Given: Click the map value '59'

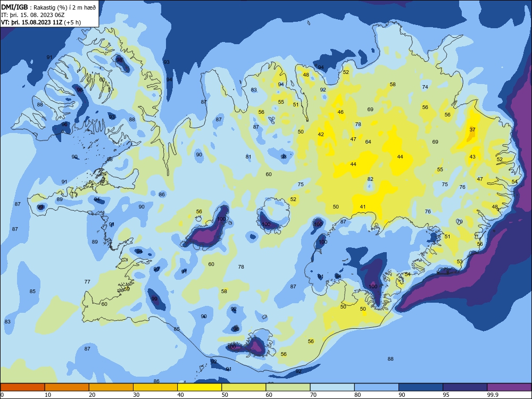Looking at the screenshot, I should coord(127,289).
